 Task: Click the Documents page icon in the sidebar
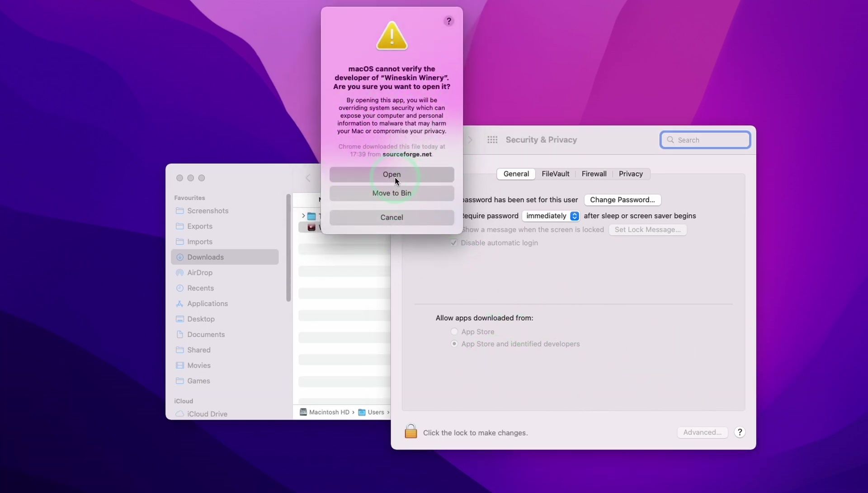click(179, 335)
